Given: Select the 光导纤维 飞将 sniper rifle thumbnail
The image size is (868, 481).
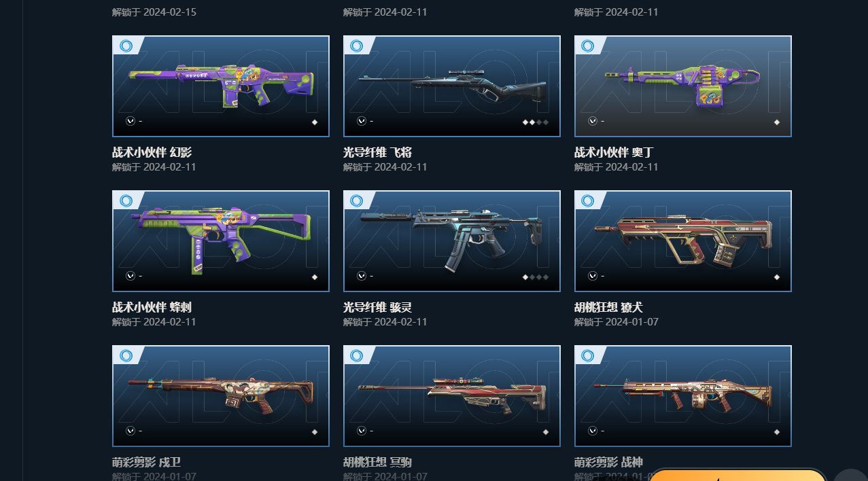Looking at the screenshot, I should tap(452, 86).
